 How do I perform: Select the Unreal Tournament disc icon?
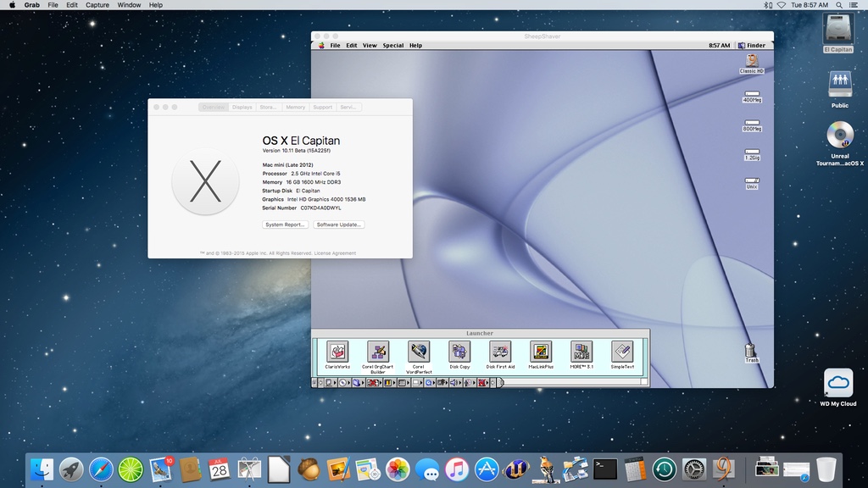click(840, 142)
